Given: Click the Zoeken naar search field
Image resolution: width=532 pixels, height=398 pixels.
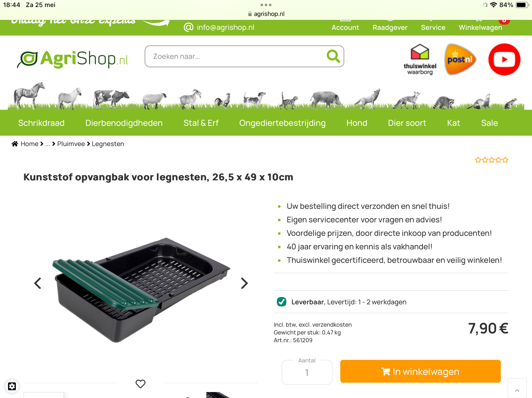Looking at the screenshot, I should 244,56.
